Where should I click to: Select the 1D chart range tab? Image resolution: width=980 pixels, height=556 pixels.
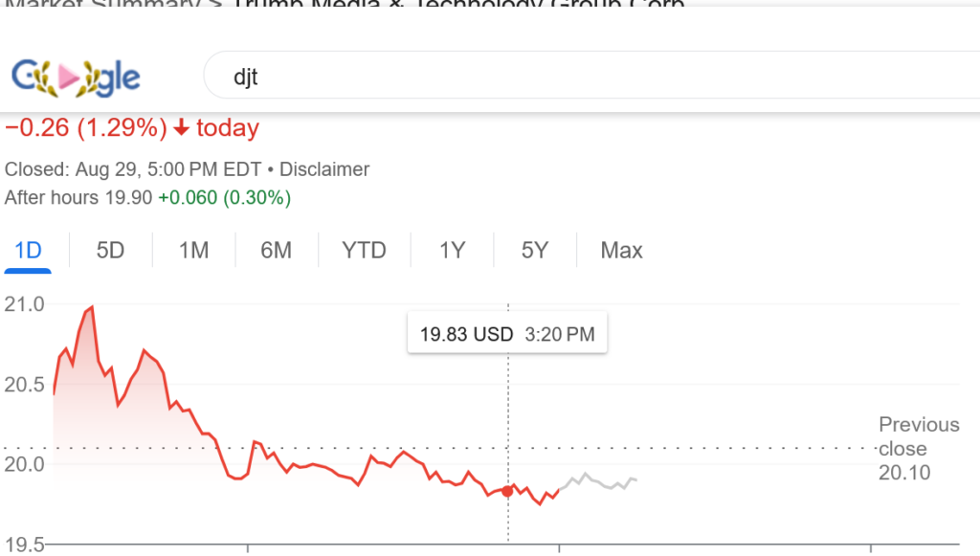[29, 251]
